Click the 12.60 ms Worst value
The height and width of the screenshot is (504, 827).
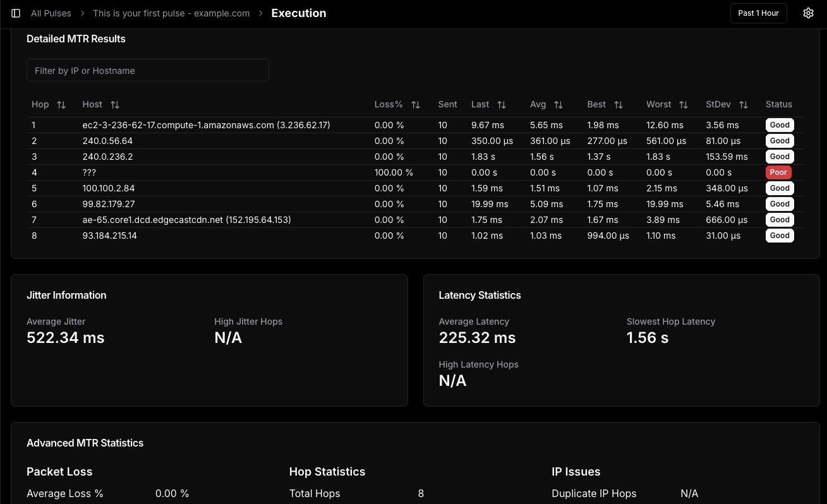coord(665,125)
